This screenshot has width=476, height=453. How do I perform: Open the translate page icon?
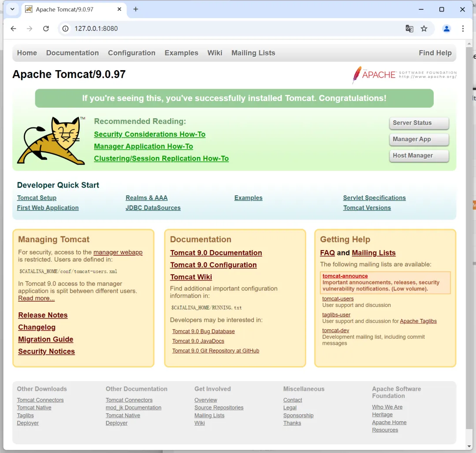tap(409, 29)
